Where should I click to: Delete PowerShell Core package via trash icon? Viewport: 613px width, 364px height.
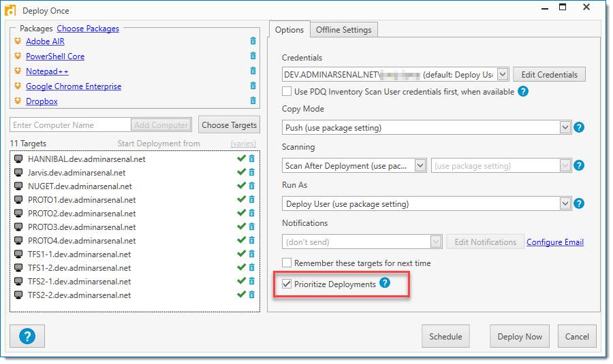click(x=253, y=56)
